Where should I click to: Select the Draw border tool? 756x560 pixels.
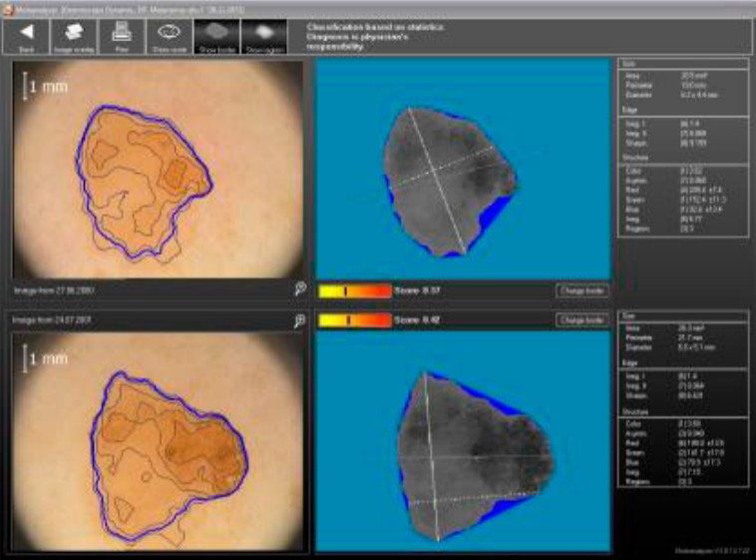coord(169,36)
